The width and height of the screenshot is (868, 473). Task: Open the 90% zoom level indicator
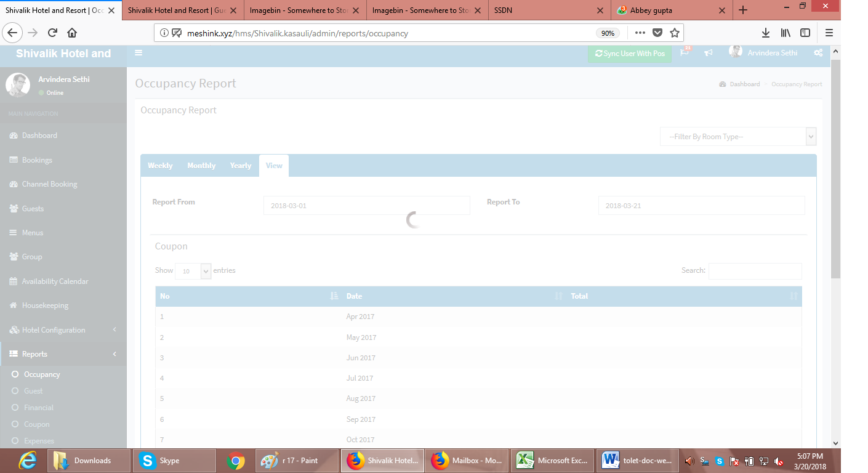point(608,33)
